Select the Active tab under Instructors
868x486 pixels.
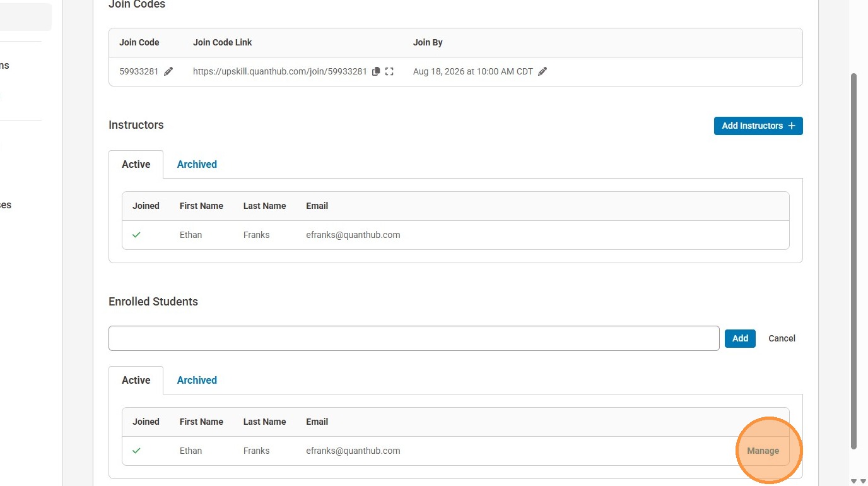pyautogui.click(x=136, y=164)
